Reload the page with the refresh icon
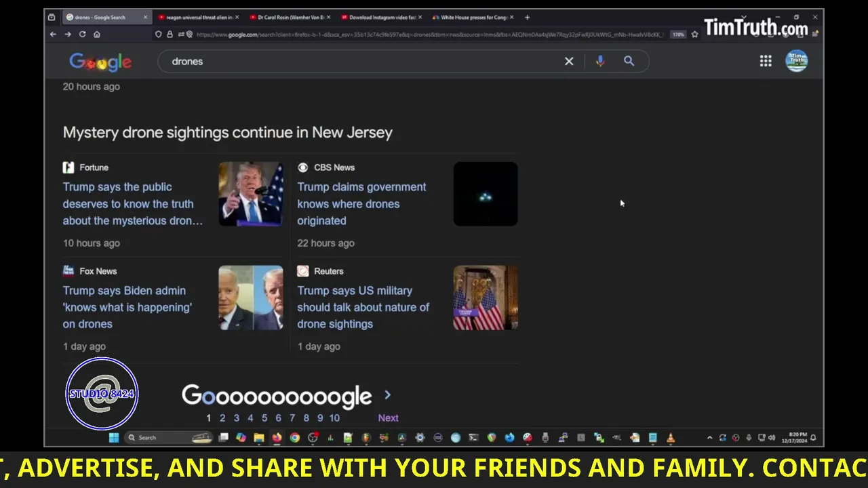This screenshot has width=868, height=488. click(x=82, y=34)
